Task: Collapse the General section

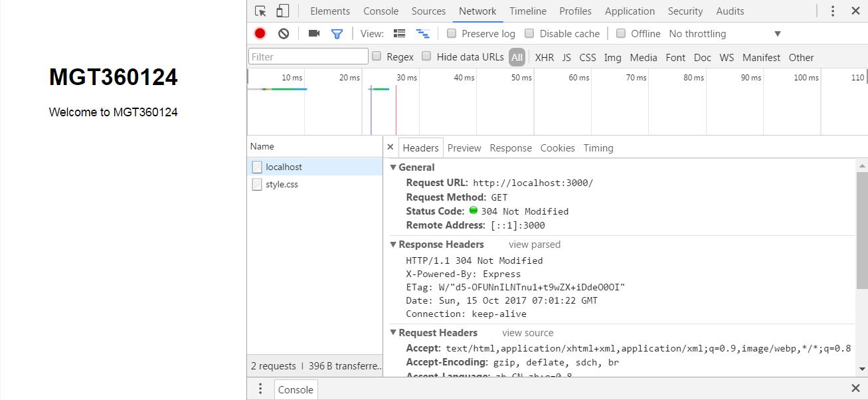Action: point(393,167)
